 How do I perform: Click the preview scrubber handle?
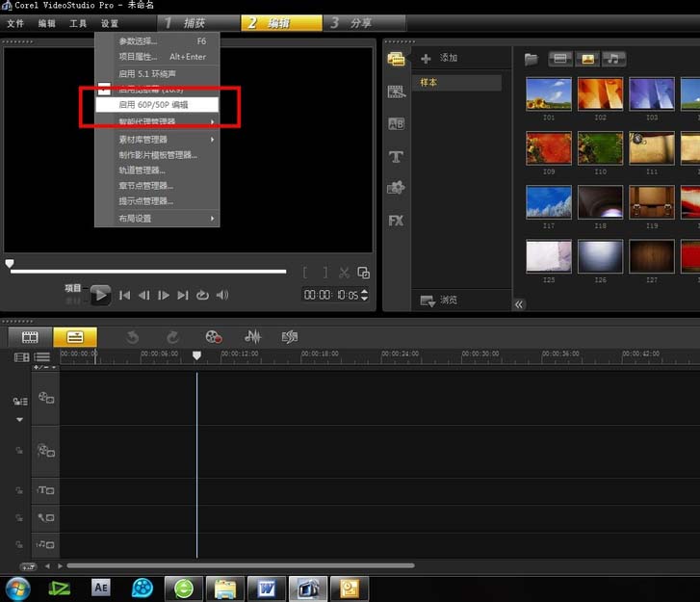pos(10,264)
